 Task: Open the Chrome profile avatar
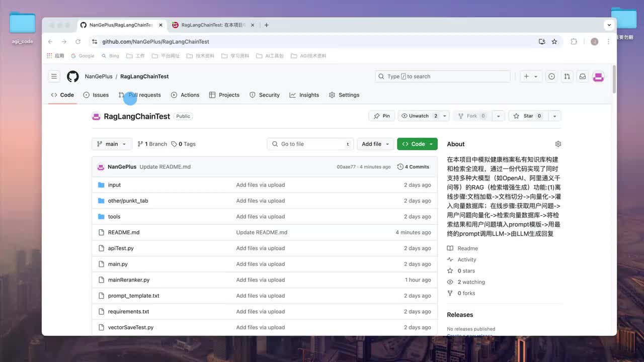point(594,42)
